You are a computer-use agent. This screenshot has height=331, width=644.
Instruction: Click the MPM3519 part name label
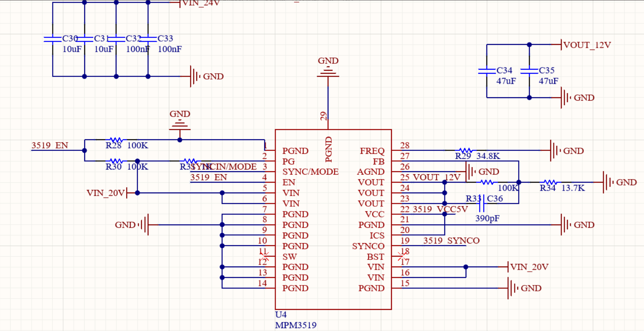click(296, 325)
